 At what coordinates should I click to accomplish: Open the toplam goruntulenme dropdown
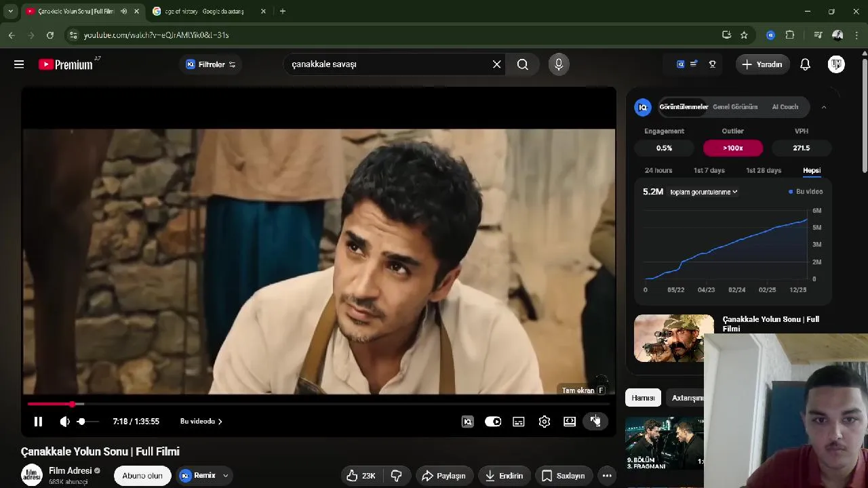pos(704,192)
